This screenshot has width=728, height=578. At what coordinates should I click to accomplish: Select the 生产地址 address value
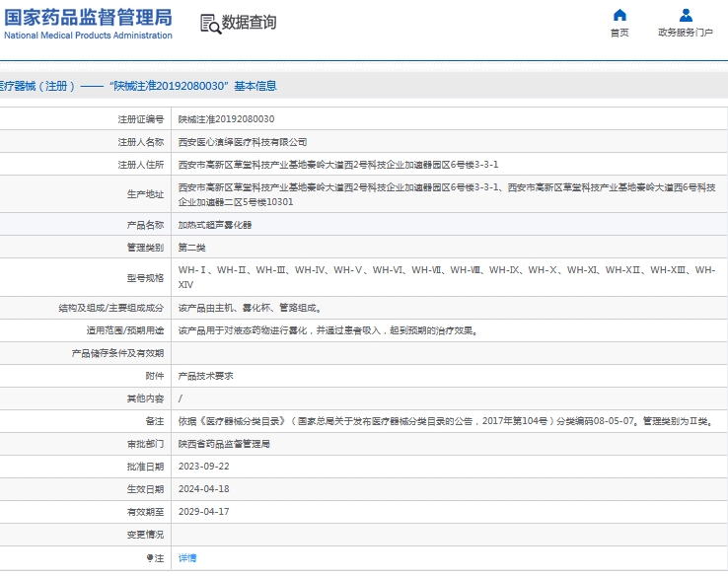[x=447, y=194]
